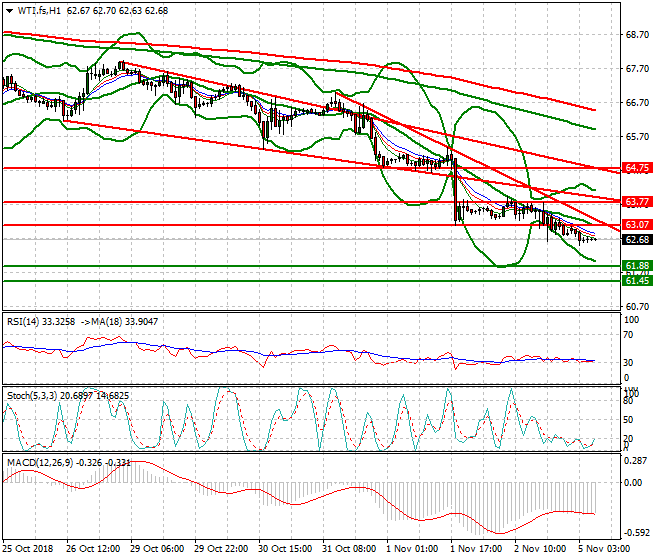The height and width of the screenshot is (560, 660).
Task: Click the current price label 62.68
Action: tap(637, 240)
